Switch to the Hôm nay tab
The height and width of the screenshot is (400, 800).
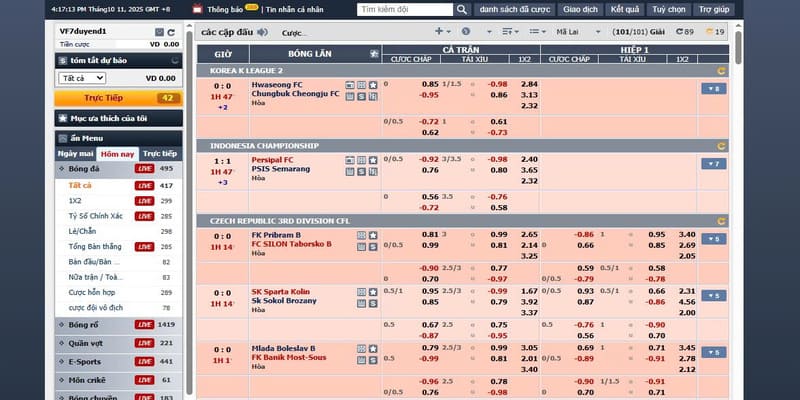coord(117,154)
